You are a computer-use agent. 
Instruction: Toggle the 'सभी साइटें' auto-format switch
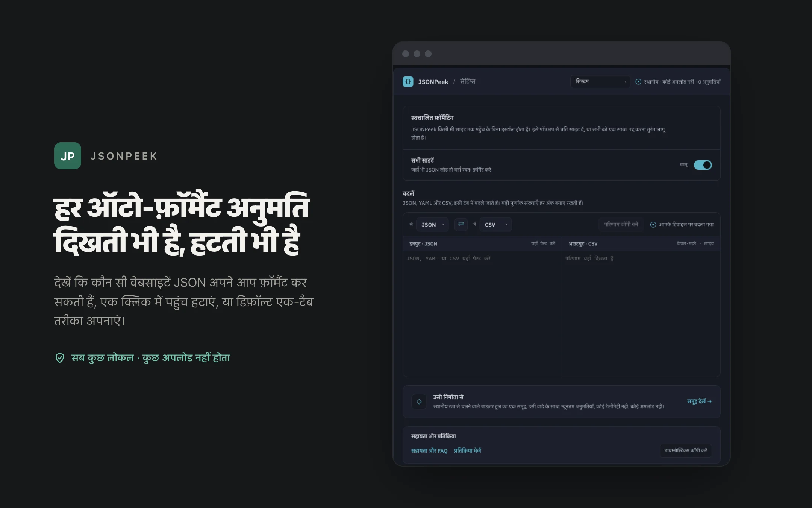(703, 165)
